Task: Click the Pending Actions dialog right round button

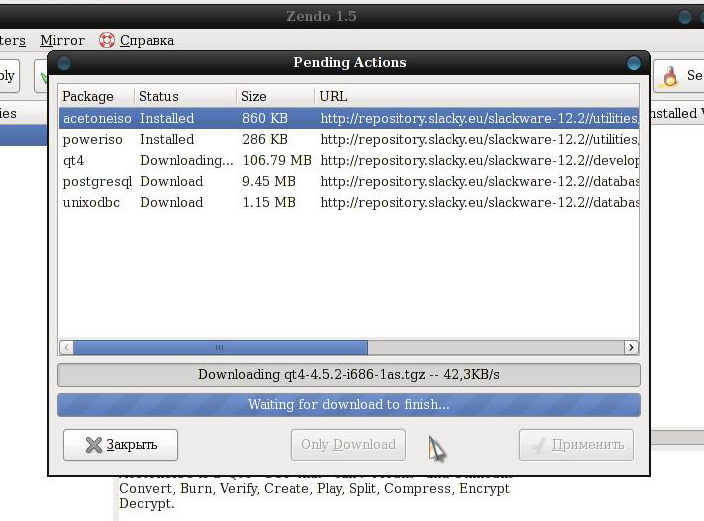Action: pos(634,63)
